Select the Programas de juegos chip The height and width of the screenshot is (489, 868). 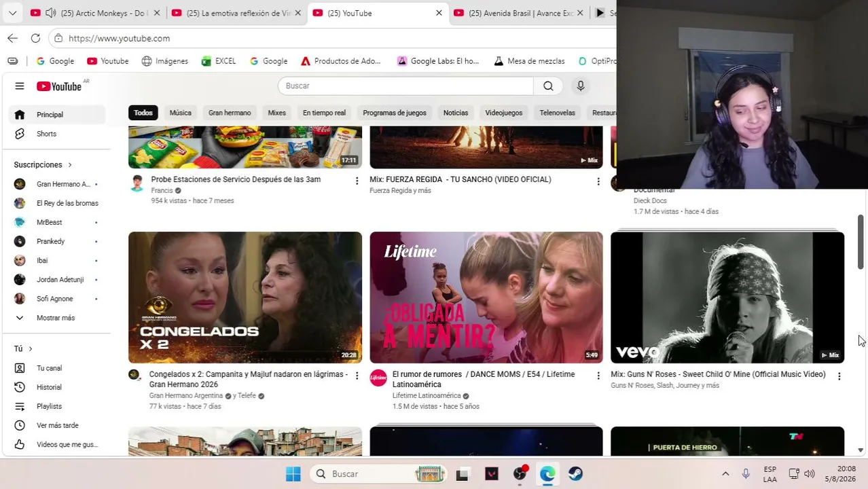395,113
